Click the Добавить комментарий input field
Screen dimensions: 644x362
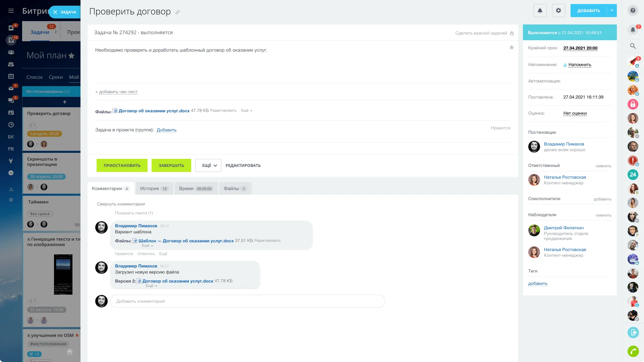[247, 301]
